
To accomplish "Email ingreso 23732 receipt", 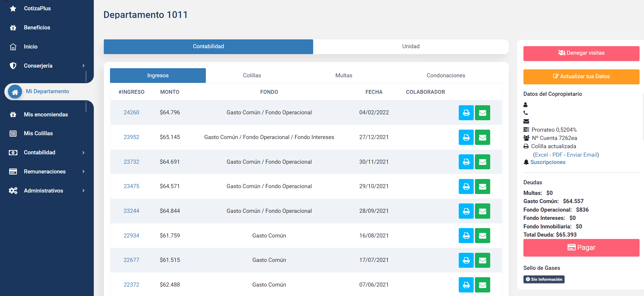I will 483,162.
